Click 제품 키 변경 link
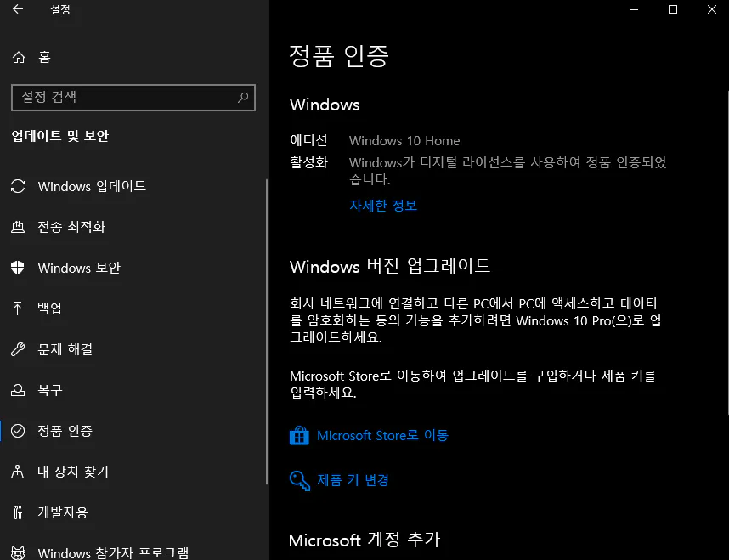The width and height of the screenshot is (729, 560). point(353,480)
